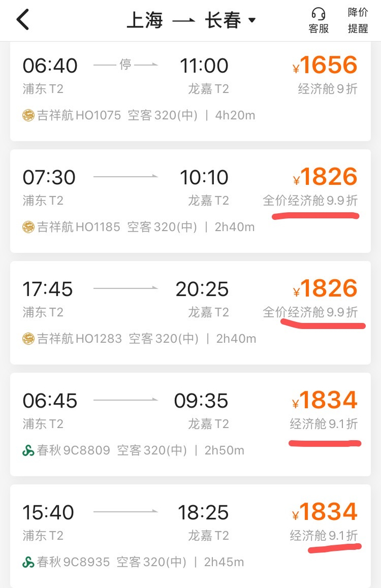This screenshot has height=588, width=381.
Task: Tap 全价经济舱9.9折 label on HO1283
Action: point(310,312)
